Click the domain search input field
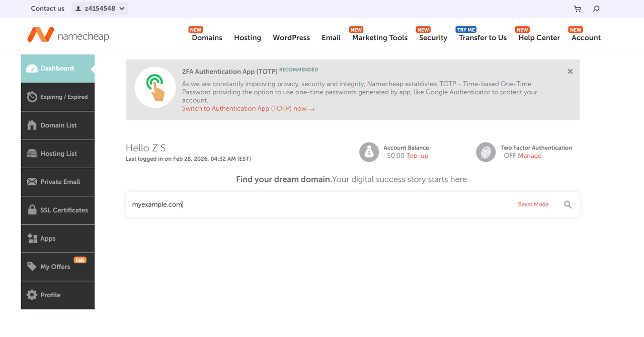This screenshot has width=644, height=337. [x=317, y=205]
